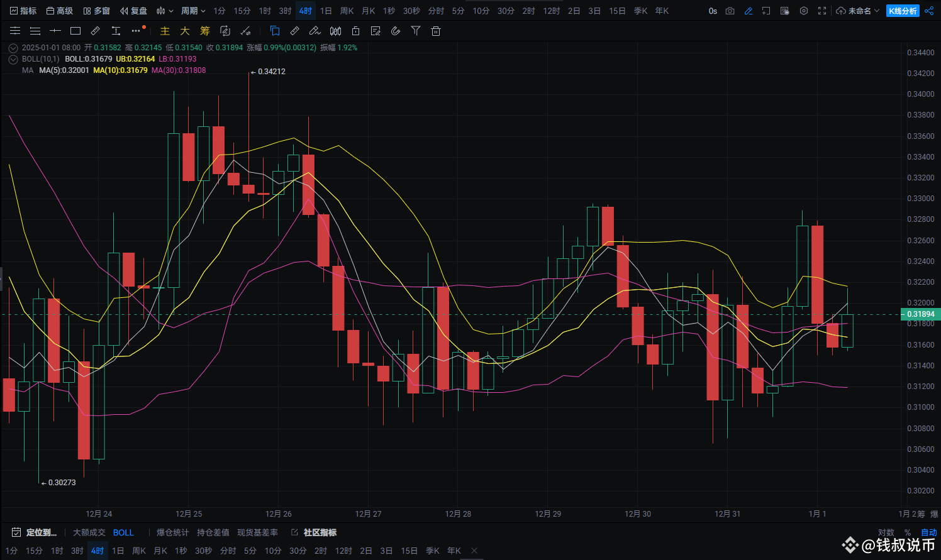Toggle the 大 large-order indicator button
The image size is (941, 560).
click(x=185, y=31)
